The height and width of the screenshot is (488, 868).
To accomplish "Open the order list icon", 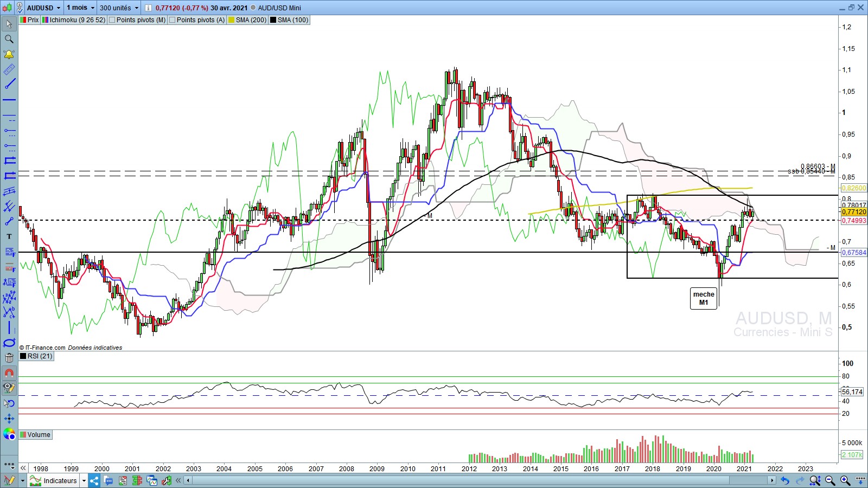I will pos(123,480).
